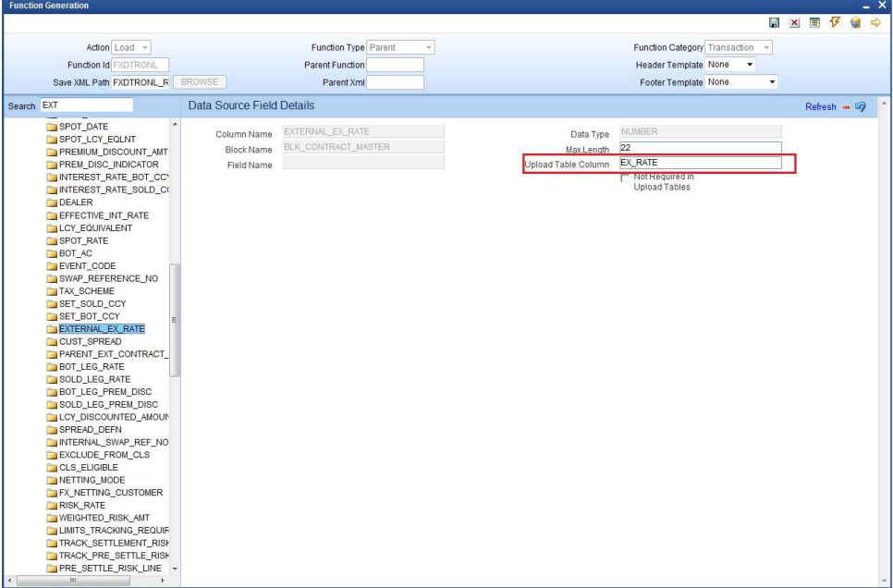Click folder icon of BOT_LEG_RATE
This screenshot has height=588, width=893.
(52, 366)
